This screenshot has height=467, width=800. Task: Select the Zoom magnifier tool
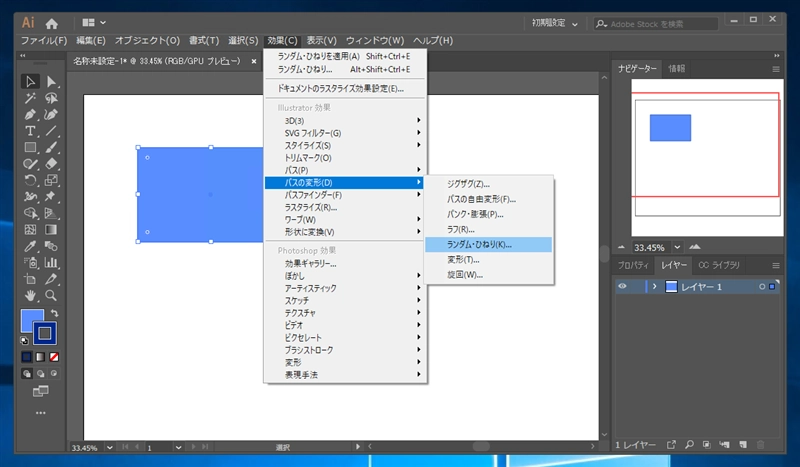(51, 295)
